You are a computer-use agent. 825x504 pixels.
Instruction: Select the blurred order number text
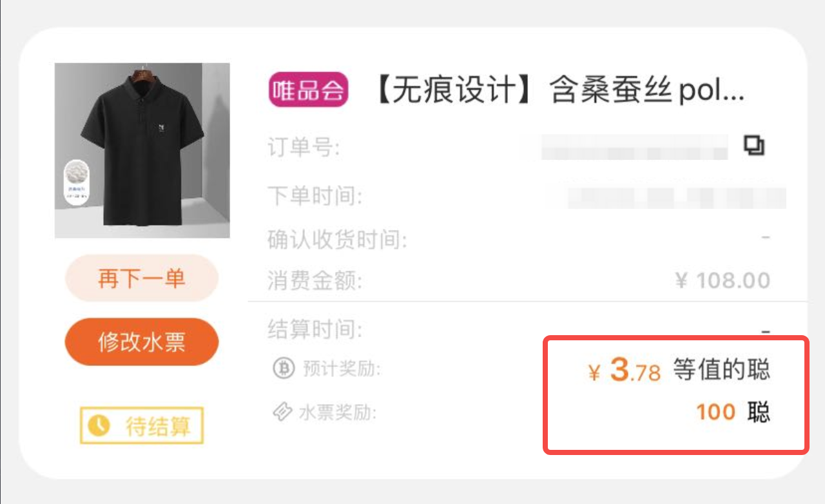coord(635,147)
